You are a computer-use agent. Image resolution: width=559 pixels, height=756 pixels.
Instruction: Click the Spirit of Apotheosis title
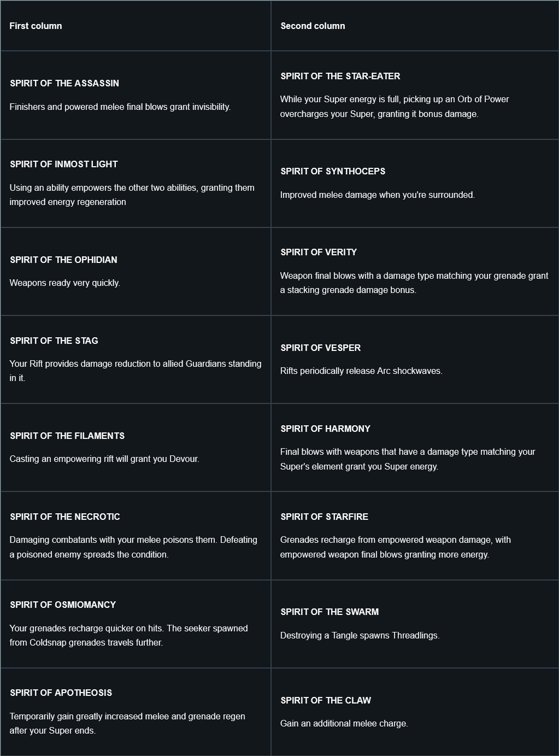[x=61, y=693]
